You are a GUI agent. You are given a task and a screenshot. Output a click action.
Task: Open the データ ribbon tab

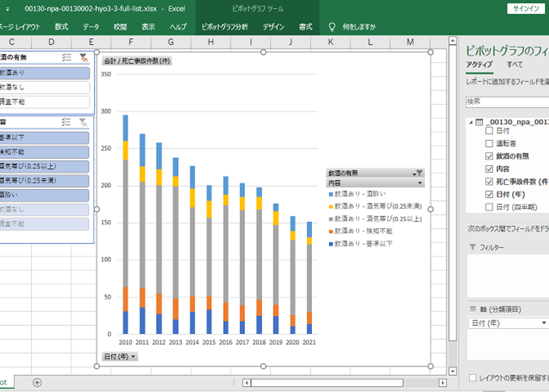click(x=91, y=27)
